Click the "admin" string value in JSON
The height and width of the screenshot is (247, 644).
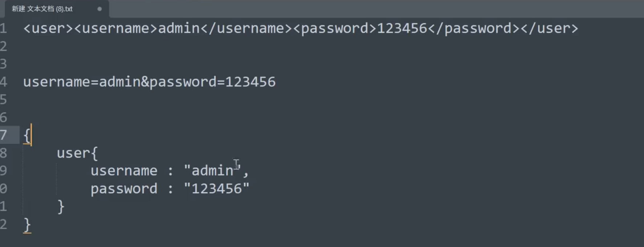[x=212, y=171]
